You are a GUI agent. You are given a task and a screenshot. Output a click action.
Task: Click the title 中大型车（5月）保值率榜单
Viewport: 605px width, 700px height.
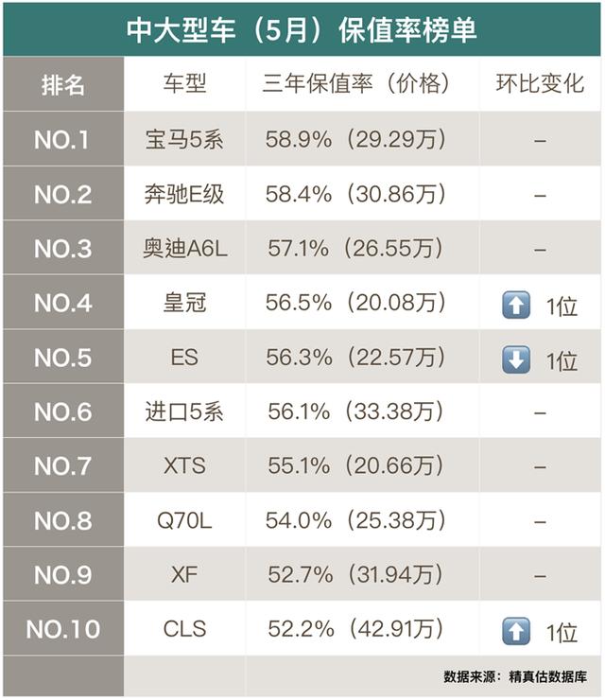point(302,30)
